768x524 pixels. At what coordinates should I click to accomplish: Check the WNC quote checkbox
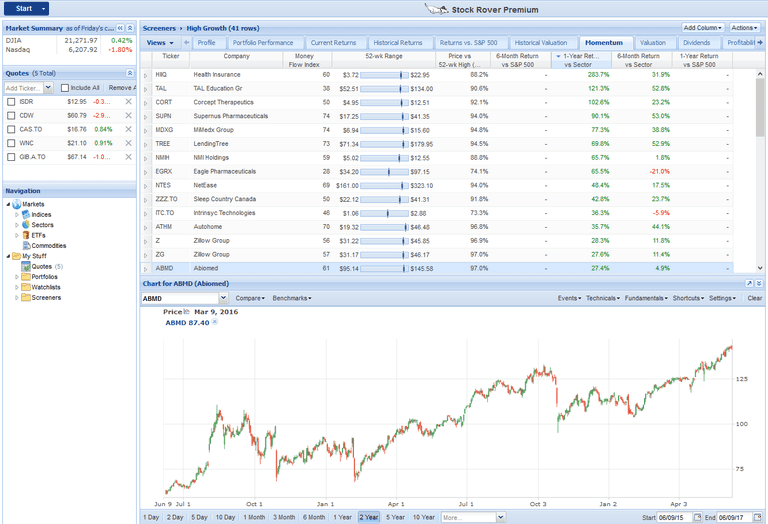tap(11, 143)
